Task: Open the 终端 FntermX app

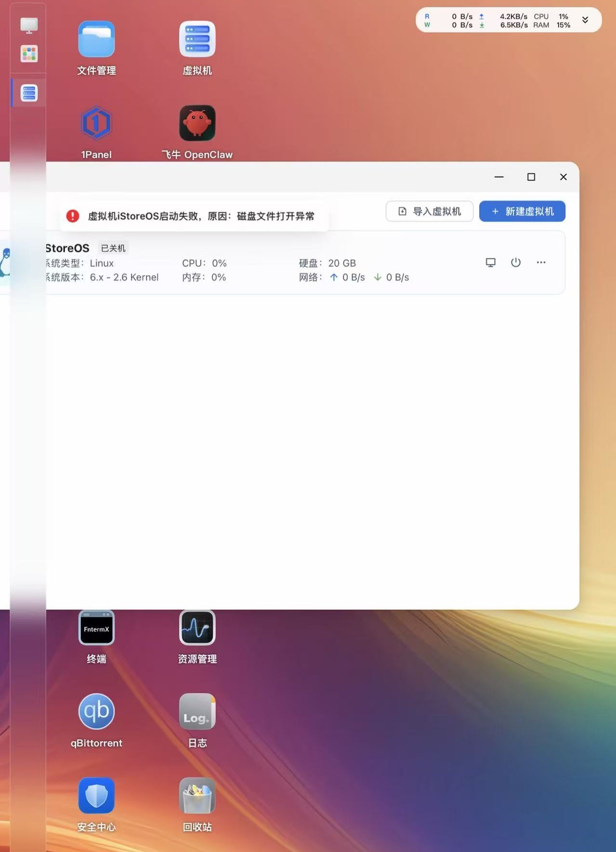Action: click(x=96, y=628)
